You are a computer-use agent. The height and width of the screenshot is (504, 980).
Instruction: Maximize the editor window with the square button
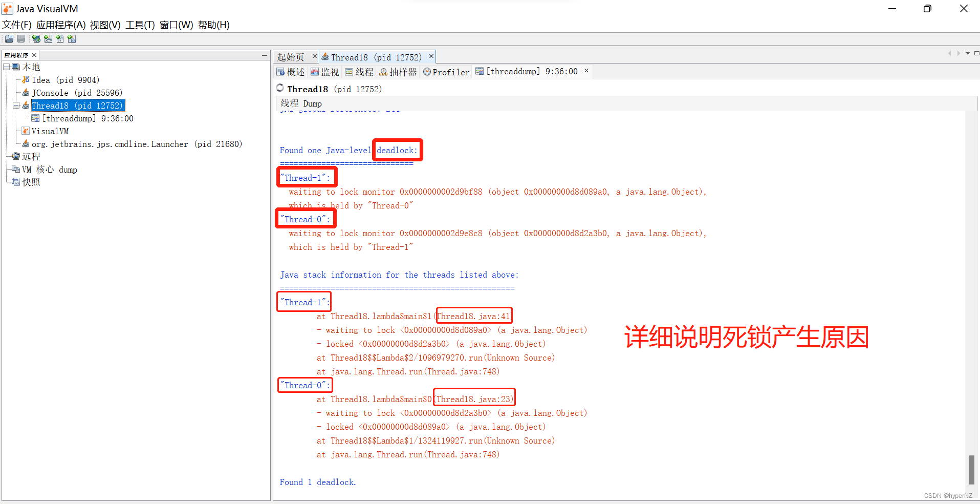tap(976, 53)
